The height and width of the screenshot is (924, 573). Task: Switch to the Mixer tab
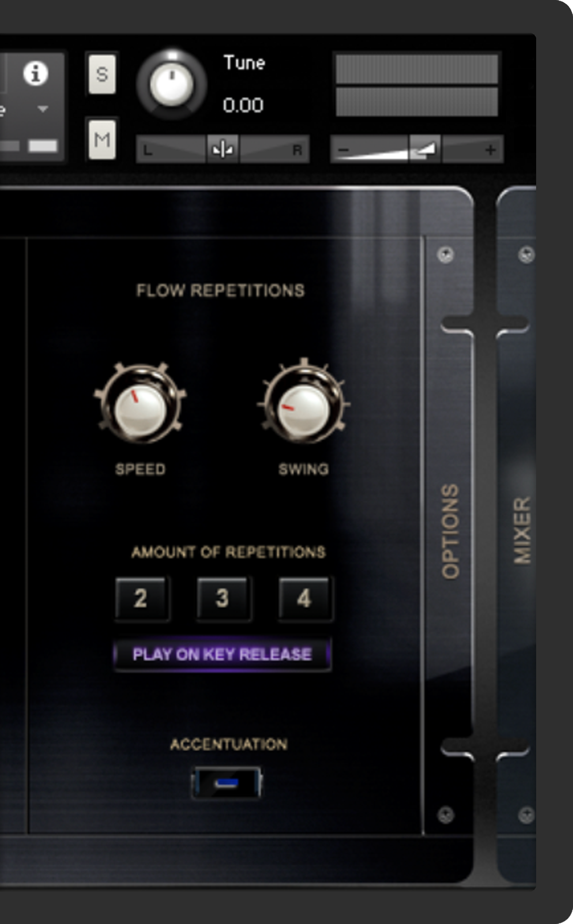point(522,530)
